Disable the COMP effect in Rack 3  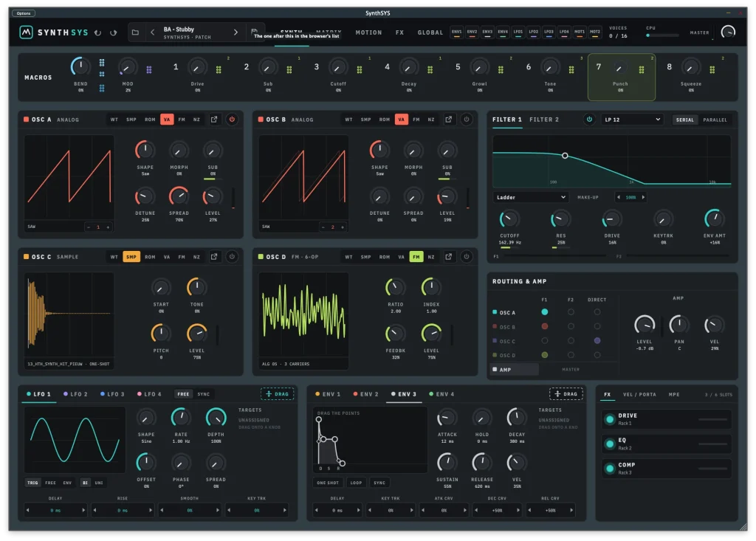(x=610, y=468)
